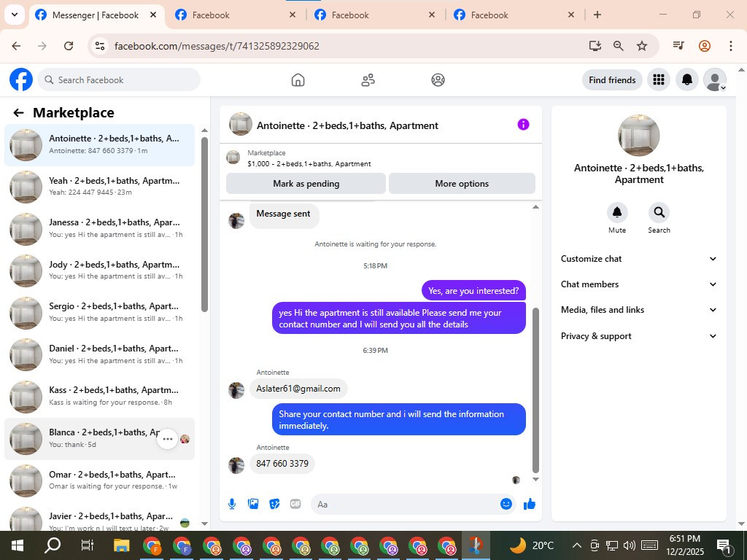Switch to the third Facebook tab
Screen dimensions: 747x560
(374, 15)
